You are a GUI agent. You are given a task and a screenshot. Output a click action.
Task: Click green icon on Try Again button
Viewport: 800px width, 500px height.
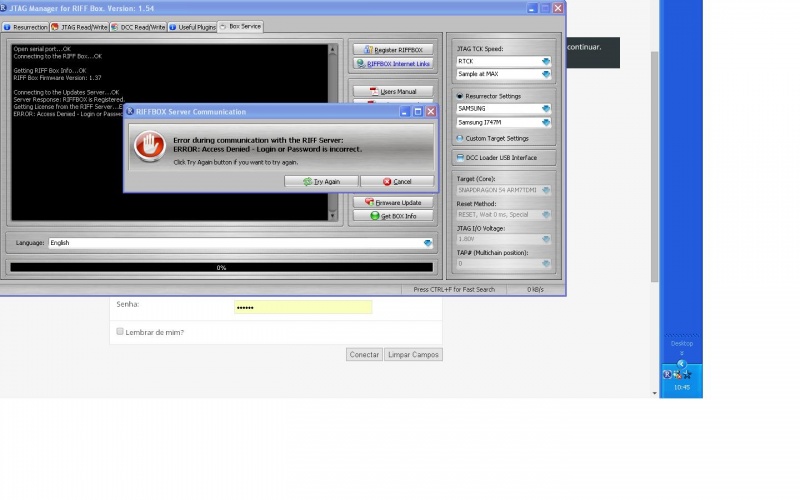pos(307,181)
